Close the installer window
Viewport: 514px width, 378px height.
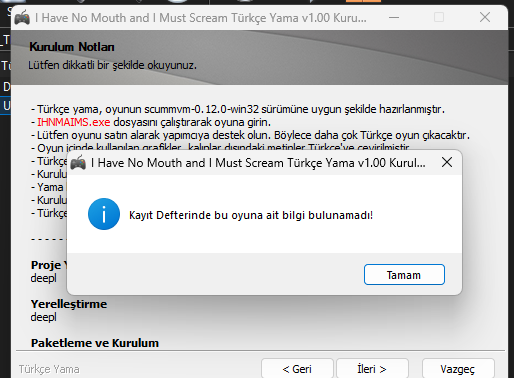pyautogui.click(x=485, y=17)
